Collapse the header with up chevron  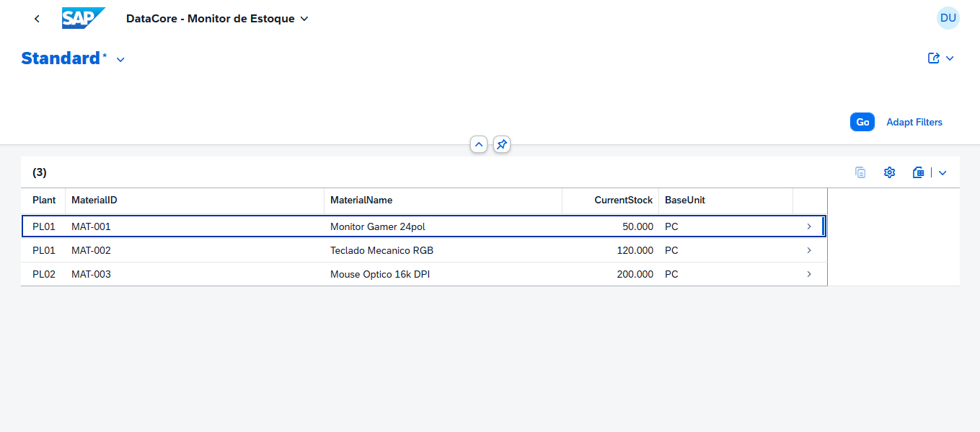(x=479, y=144)
